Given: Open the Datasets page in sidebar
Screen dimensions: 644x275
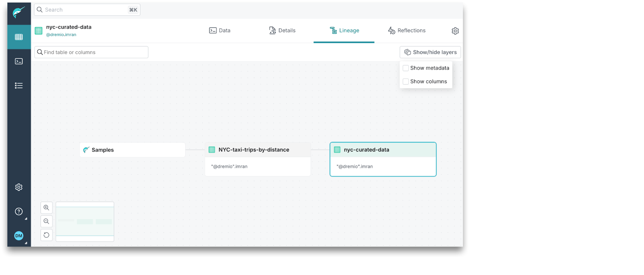Looking at the screenshot, I should pyautogui.click(x=19, y=37).
